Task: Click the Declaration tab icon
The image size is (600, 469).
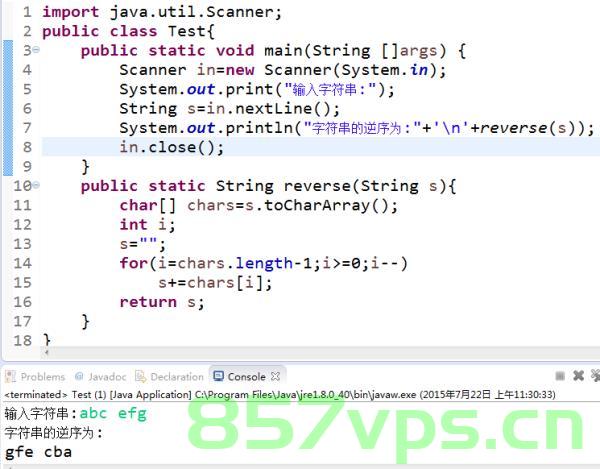Action: tap(140, 377)
